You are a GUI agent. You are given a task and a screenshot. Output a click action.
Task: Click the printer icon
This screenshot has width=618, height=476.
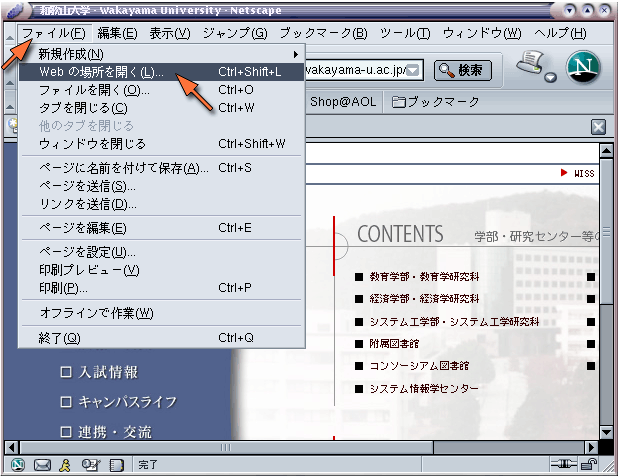click(x=530, y=62)
